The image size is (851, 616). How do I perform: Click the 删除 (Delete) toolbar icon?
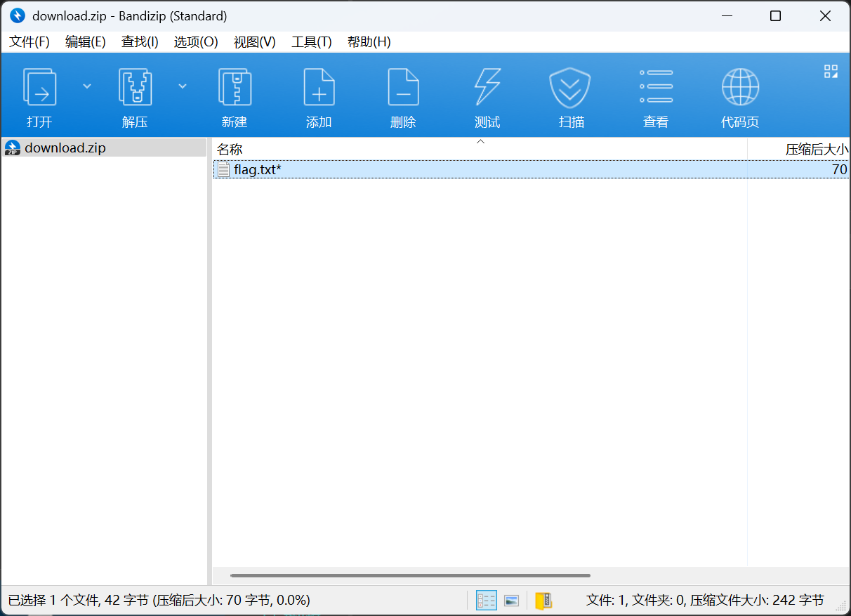403,87
